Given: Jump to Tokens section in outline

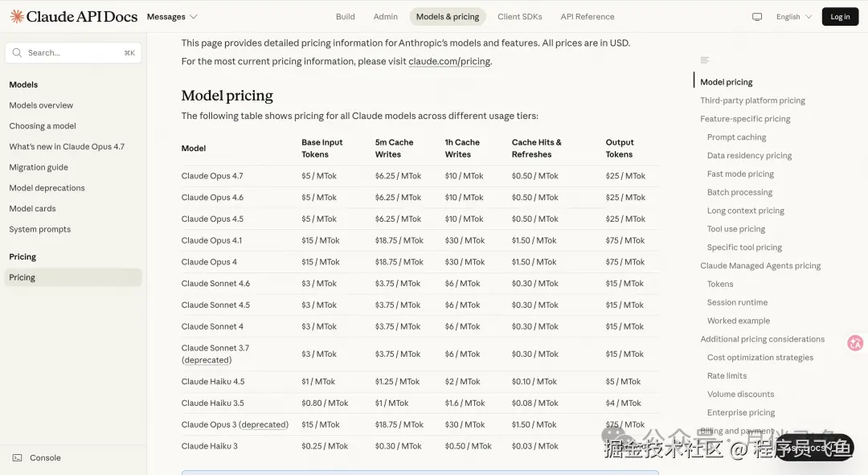Looking at the screenshot, I should pos(720,284).
